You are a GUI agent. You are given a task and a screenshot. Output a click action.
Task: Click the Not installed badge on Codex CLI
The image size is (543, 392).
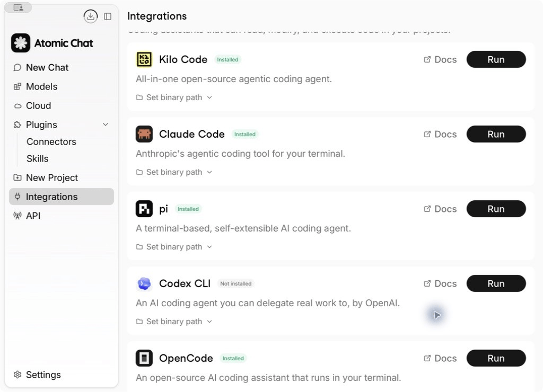pos(236,284)
